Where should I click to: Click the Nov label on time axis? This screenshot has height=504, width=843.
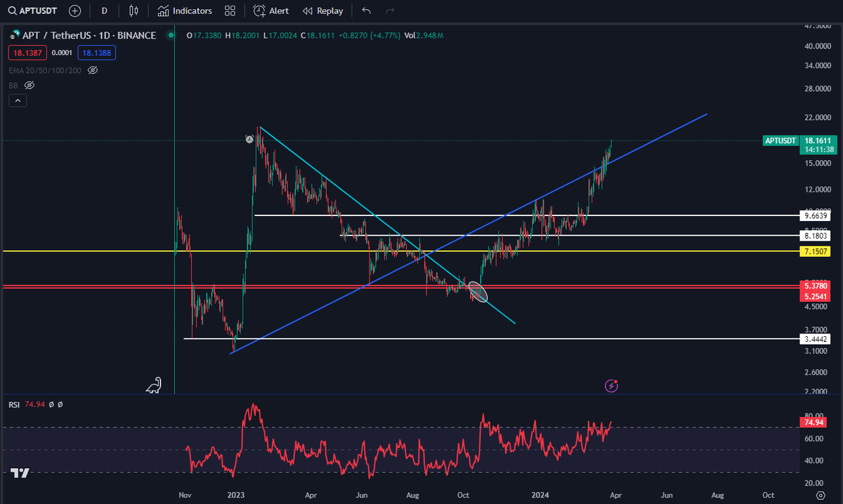[x=185, y=495]
